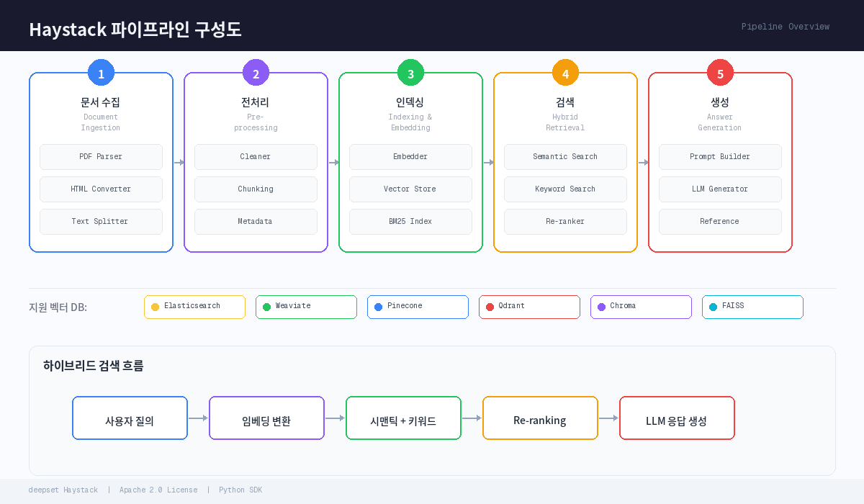The height and width of the screenshot is (504, 864).
Task: Click the yellow swatch on Elasticsearch badge
Action: pyautogui.click(x=154, y=307)
